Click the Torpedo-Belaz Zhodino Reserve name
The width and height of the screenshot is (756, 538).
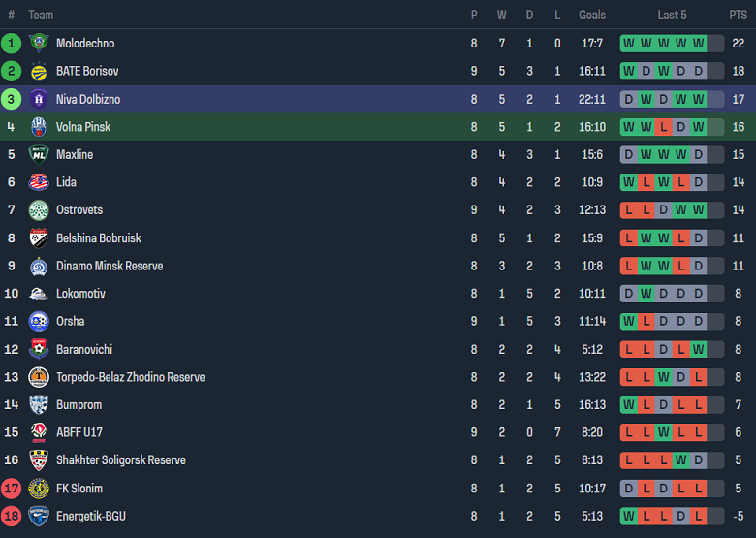(x=130, y=377)
